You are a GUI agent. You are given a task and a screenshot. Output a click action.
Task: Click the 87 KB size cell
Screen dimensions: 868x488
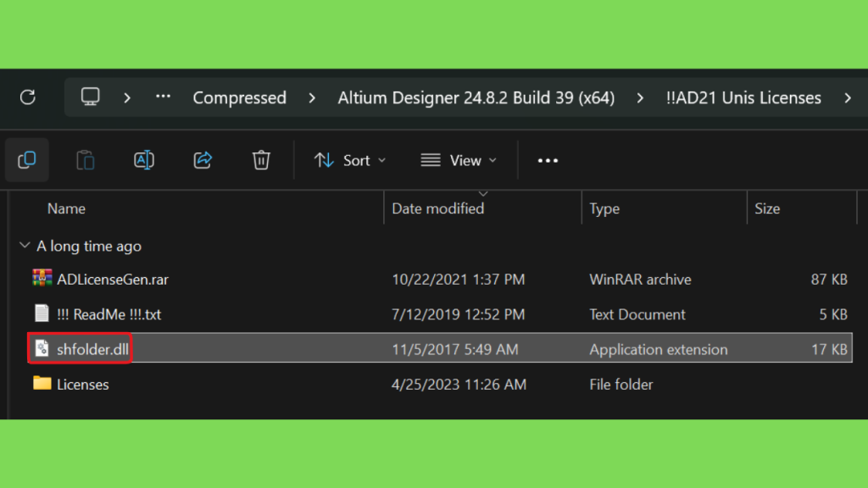click(x=829, y=280)
